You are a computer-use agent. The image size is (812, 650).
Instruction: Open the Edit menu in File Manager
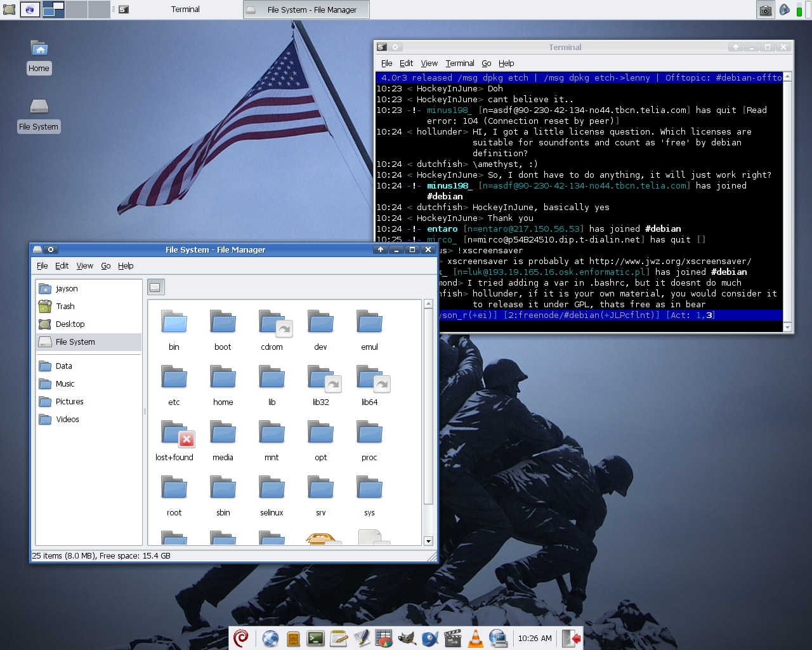click(x=62, y=266)
